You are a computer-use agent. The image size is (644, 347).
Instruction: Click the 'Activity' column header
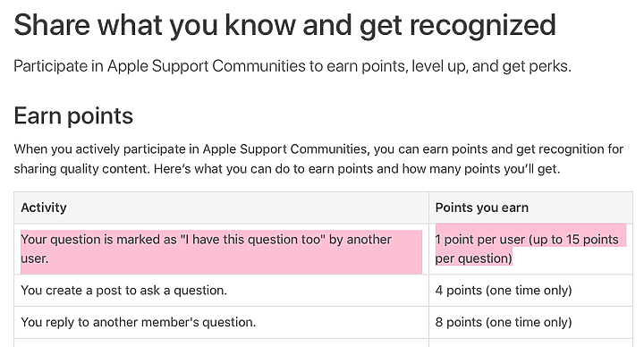tap(44, 207)
